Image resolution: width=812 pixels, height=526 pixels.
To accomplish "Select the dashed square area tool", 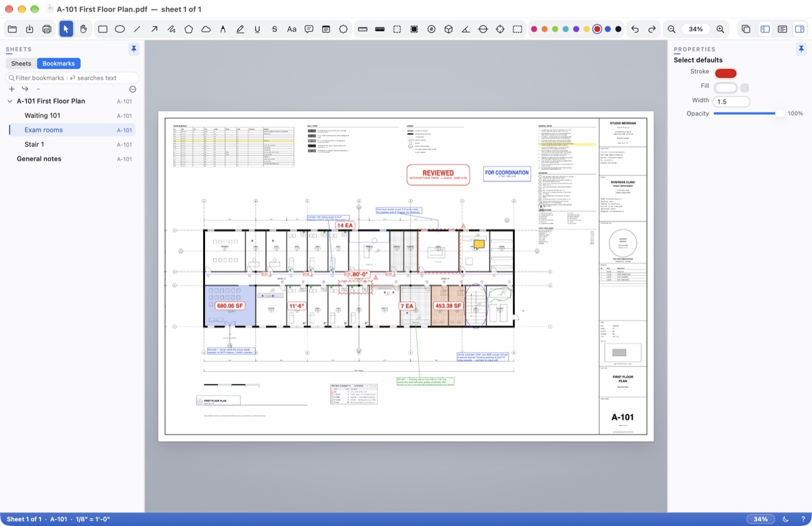I will pyautogui.click(x=397, y=29).
